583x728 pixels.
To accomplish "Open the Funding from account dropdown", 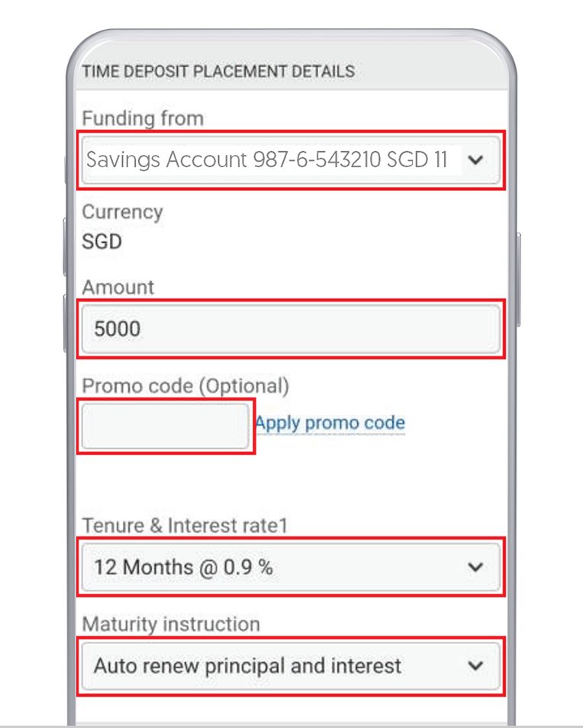I will coord(291,160).
